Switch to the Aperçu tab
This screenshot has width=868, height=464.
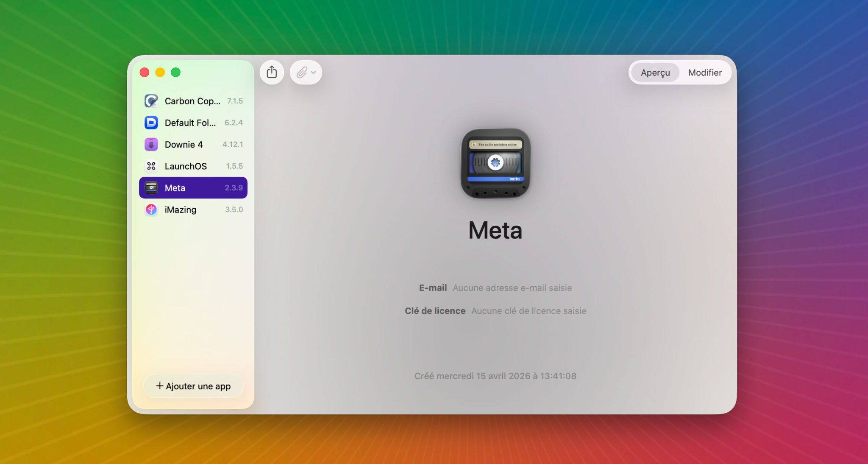655,73
